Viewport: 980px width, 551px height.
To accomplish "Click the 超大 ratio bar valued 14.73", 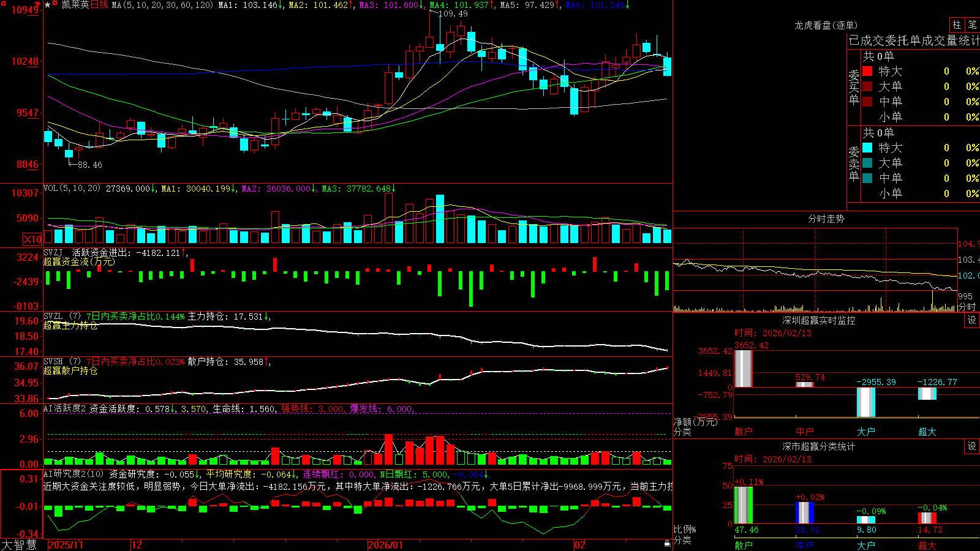I will [927, 518].
